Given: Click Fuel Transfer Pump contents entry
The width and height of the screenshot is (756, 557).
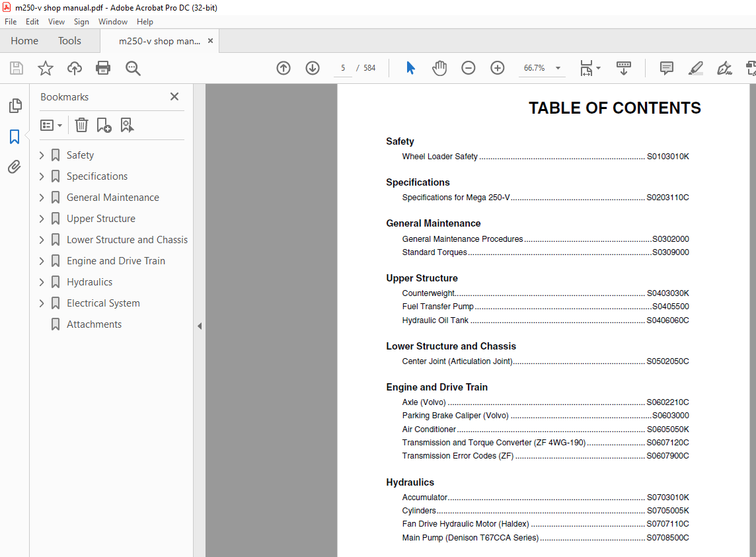Looking at the screenshot, I should [x=545, y=306].
